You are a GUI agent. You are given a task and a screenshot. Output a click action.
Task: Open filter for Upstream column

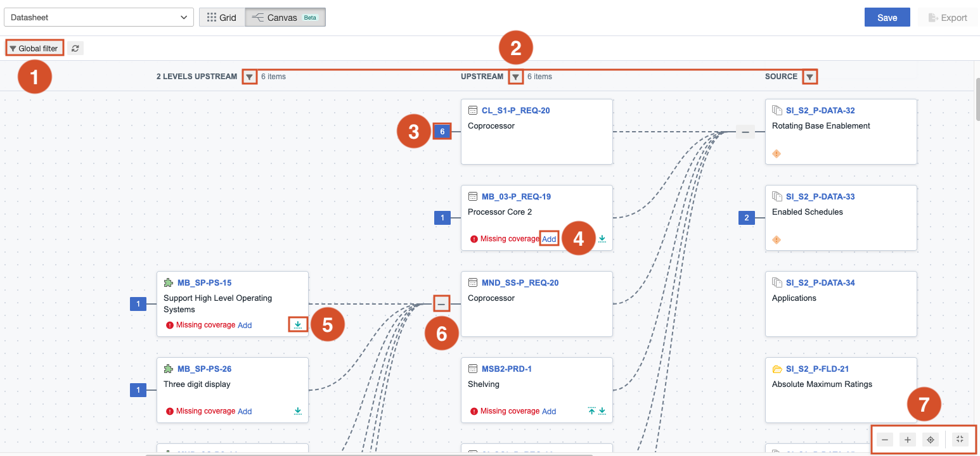tap(516, 77)
